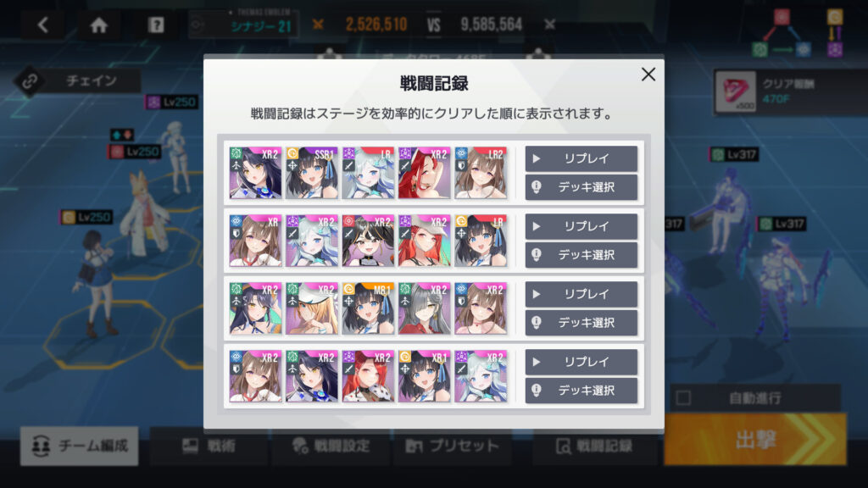Play リプレイ for the fourth record

581,362
